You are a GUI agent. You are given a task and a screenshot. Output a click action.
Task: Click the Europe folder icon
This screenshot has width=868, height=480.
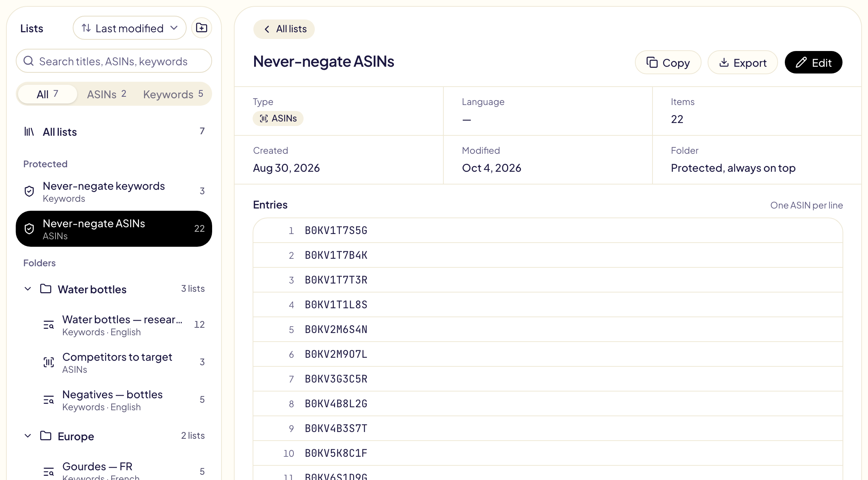tap(46, 436)
